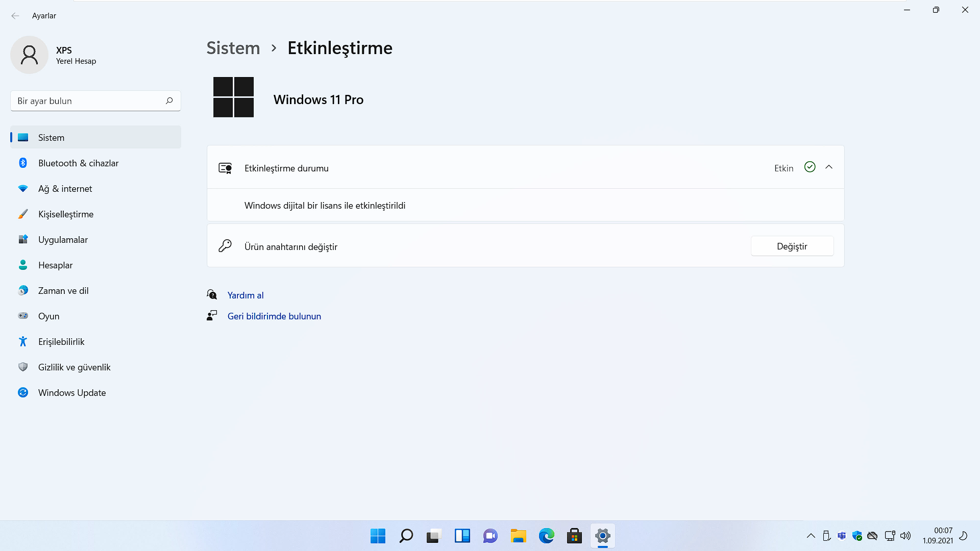
Task: Open Microsoft Store on taskbar
Action: click(x=574, y=536)
